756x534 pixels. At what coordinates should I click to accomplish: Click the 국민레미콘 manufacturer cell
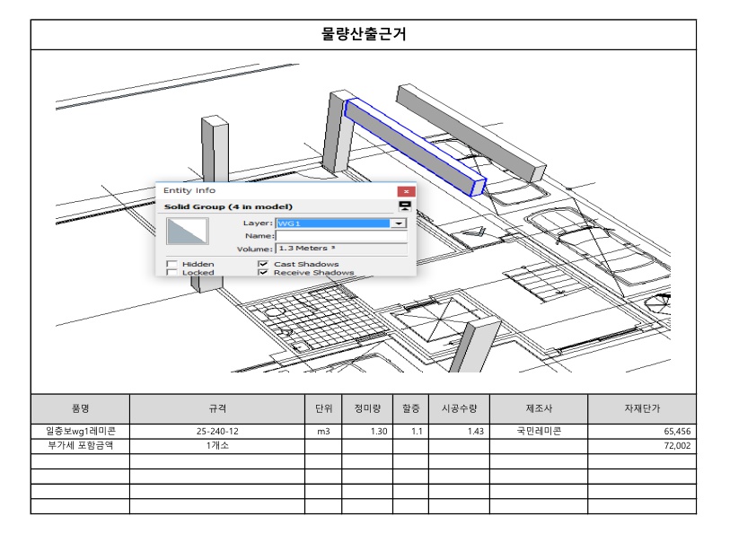pyautogui.click(x=539, y=432)
